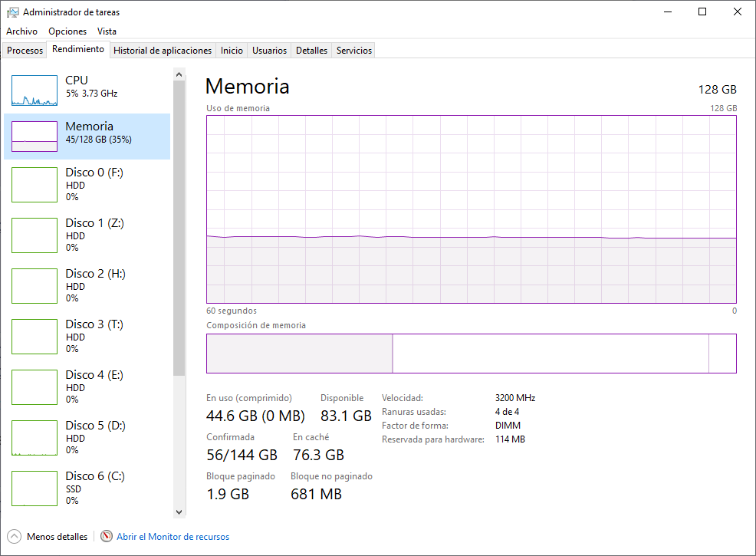The height and width of the screenshot is (556, 756).
Task: Click the '5% 3.73 GHz' CPU text
Action: [x=91, y=94]
